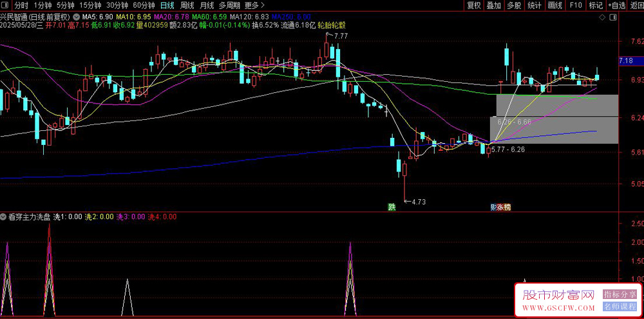Screen dimensions: 644x319
Task: Select the 日线 daily tab
Action: (x=167, y=5)
